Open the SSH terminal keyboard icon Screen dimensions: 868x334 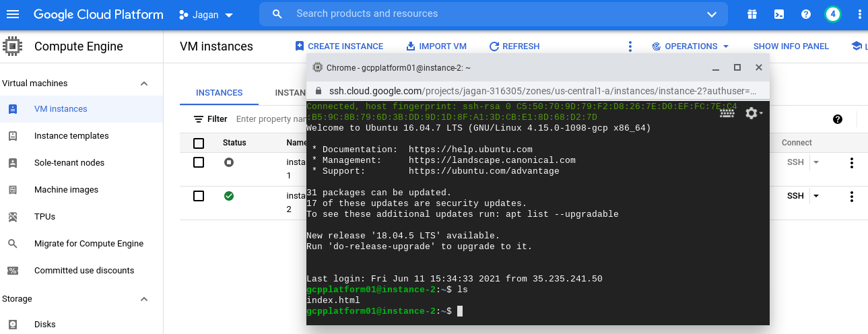point(727,113)
